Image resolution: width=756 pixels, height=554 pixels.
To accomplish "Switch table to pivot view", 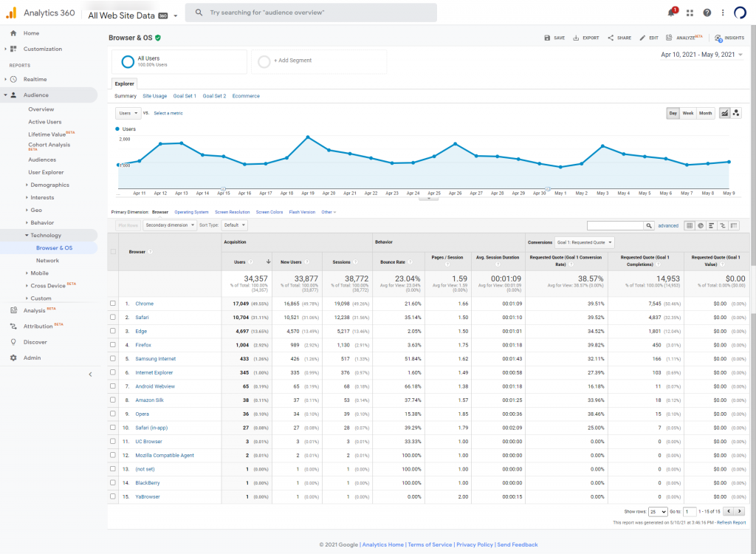I will tap(733, 225).
